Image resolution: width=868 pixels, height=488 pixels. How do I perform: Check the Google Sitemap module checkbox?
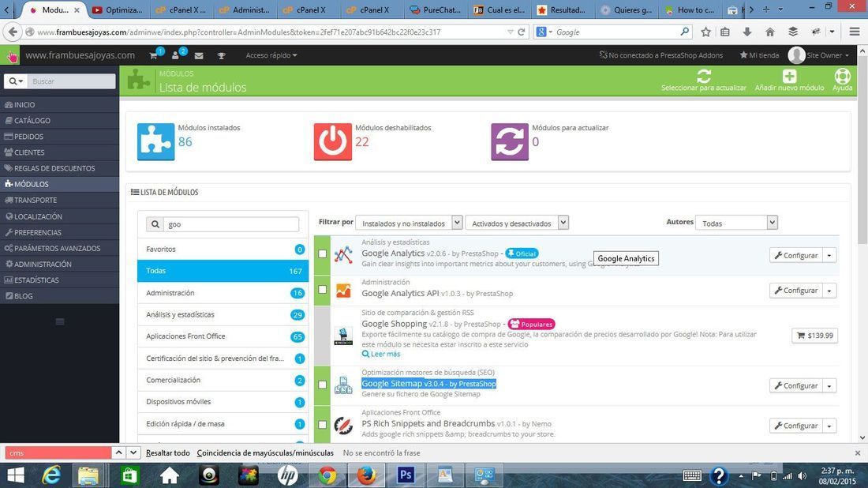click(x=322, y=385)
